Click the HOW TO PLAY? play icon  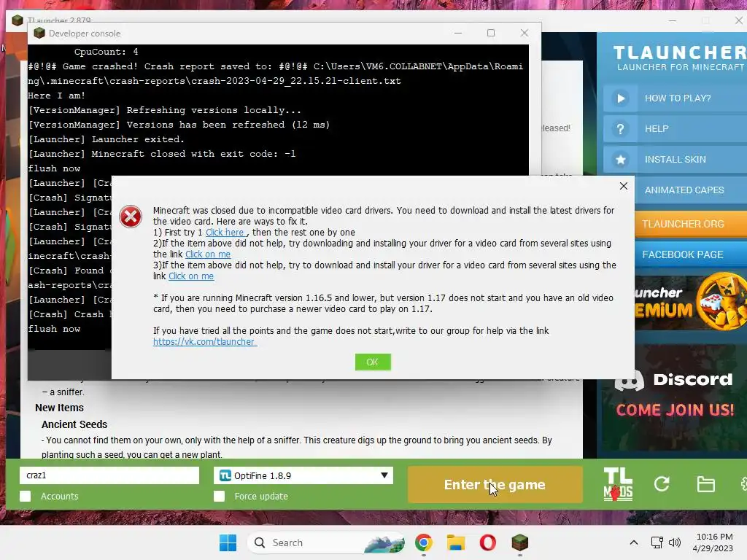pos(620,98)
